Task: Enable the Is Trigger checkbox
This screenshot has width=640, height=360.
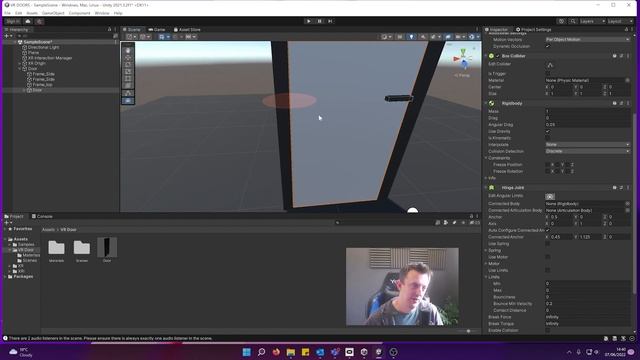Action: (548, 73)
